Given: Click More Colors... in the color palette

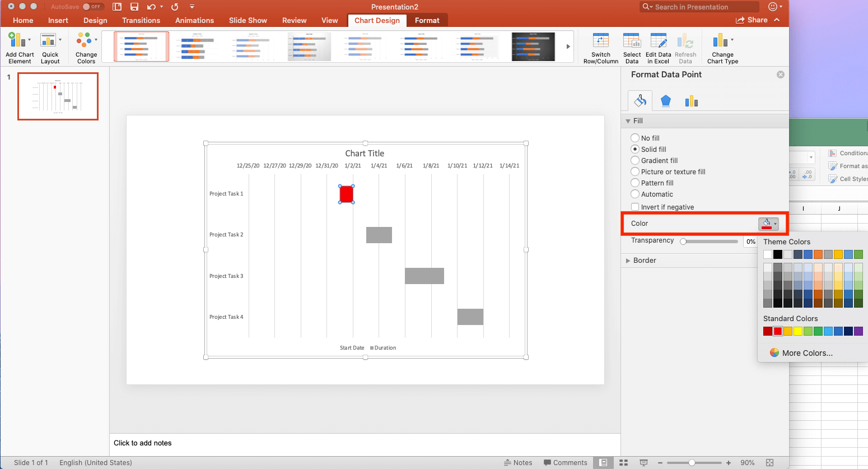Looking at the screenshot, I should [806, 353].
